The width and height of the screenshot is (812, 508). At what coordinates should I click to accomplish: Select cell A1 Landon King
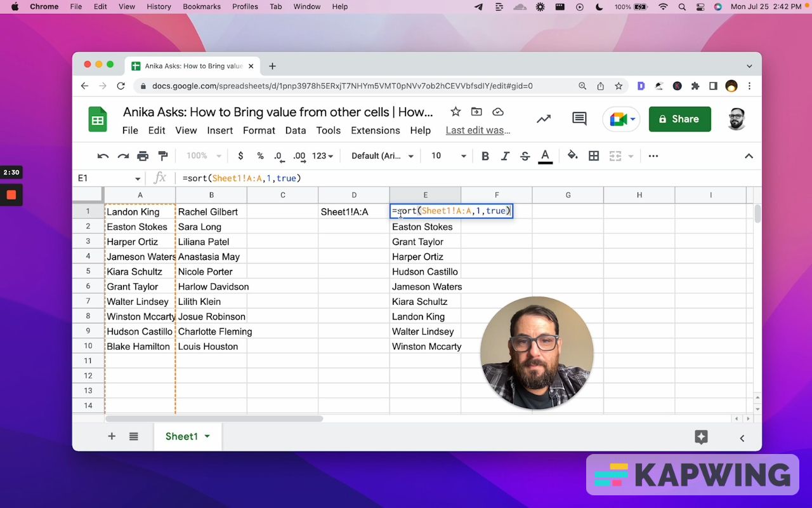click(x=140, y=211)
